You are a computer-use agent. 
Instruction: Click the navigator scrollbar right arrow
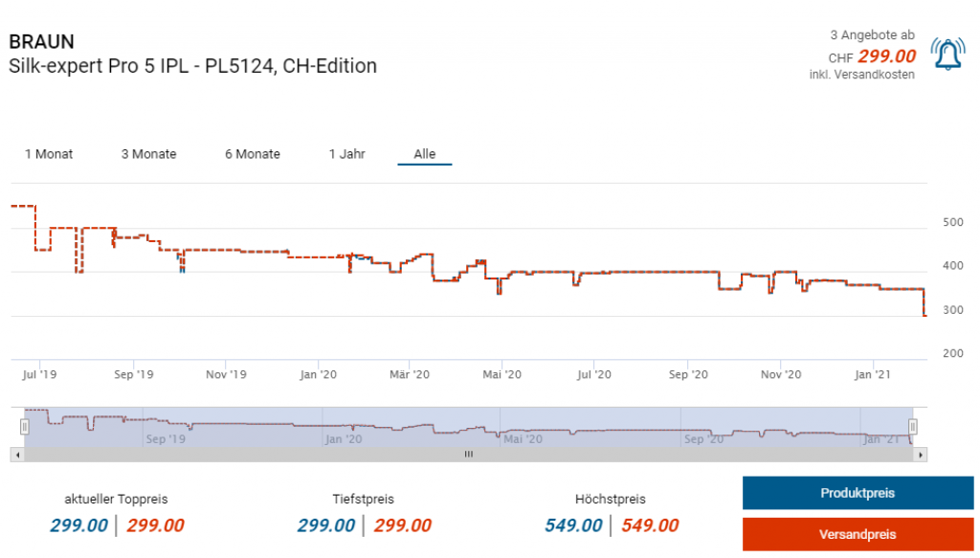pos(921,455)
